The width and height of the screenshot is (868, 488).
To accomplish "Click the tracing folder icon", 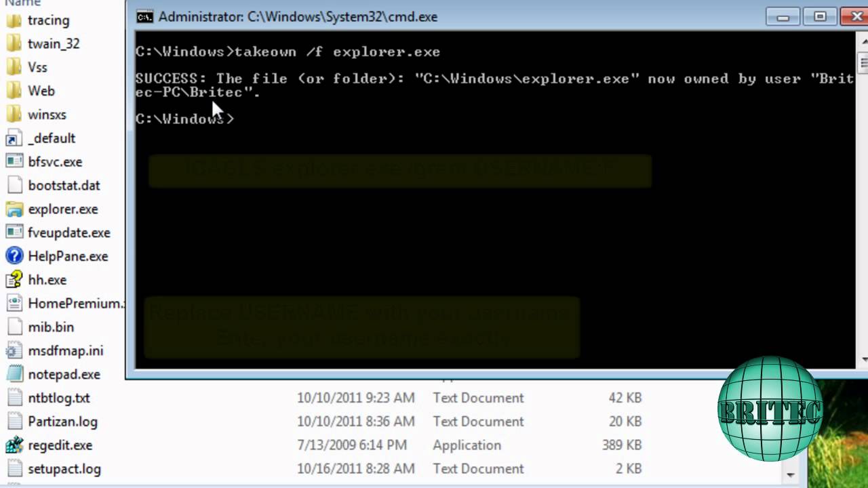I will coord(14,20).
